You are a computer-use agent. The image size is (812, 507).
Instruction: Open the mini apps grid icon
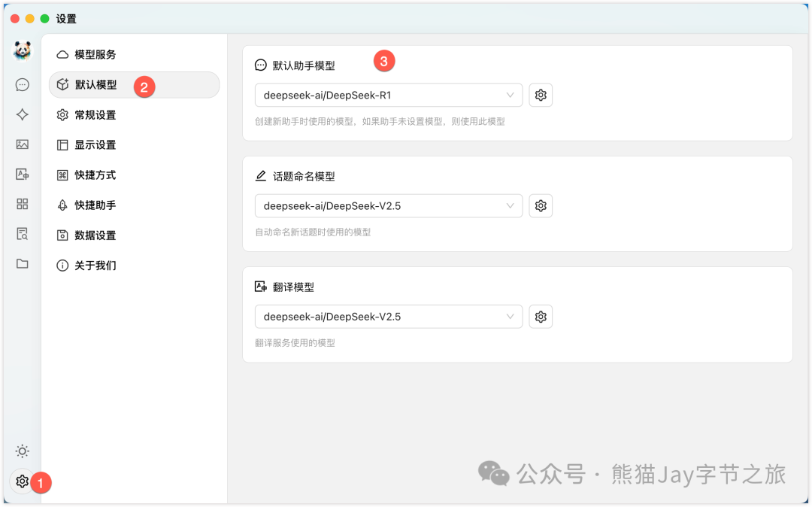(23, 204)
